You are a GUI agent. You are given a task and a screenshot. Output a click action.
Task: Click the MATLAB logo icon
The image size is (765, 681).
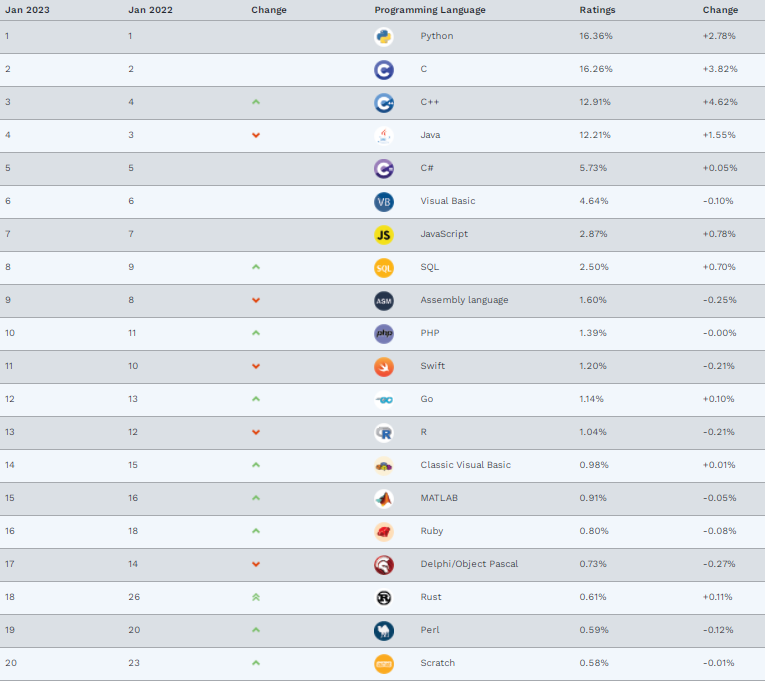[x=384, y=499]
